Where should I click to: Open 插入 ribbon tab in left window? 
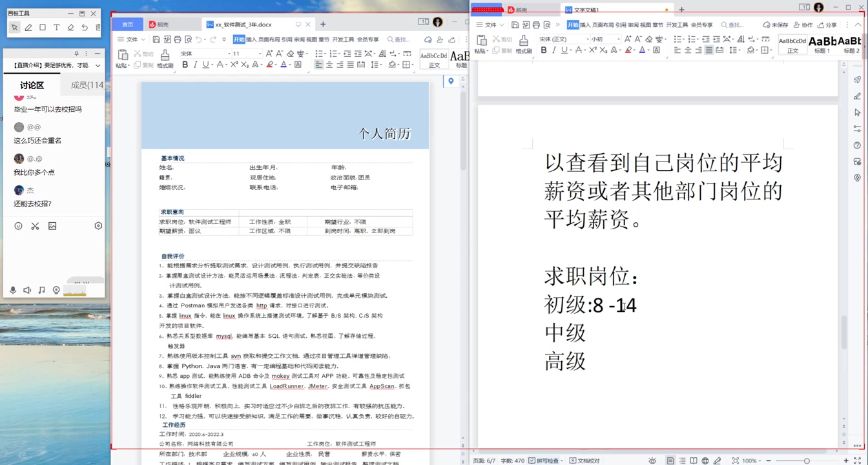pos(251,39)
